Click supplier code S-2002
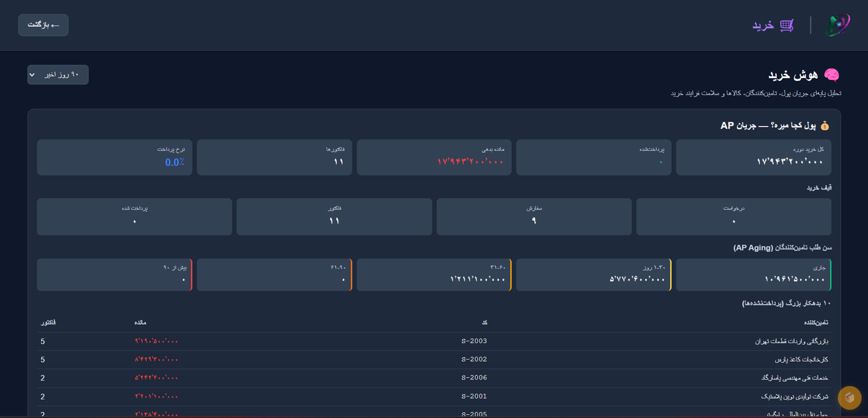The height and width of the screenshot is (418, 868). pyautogui.click(x=474, y=359)
